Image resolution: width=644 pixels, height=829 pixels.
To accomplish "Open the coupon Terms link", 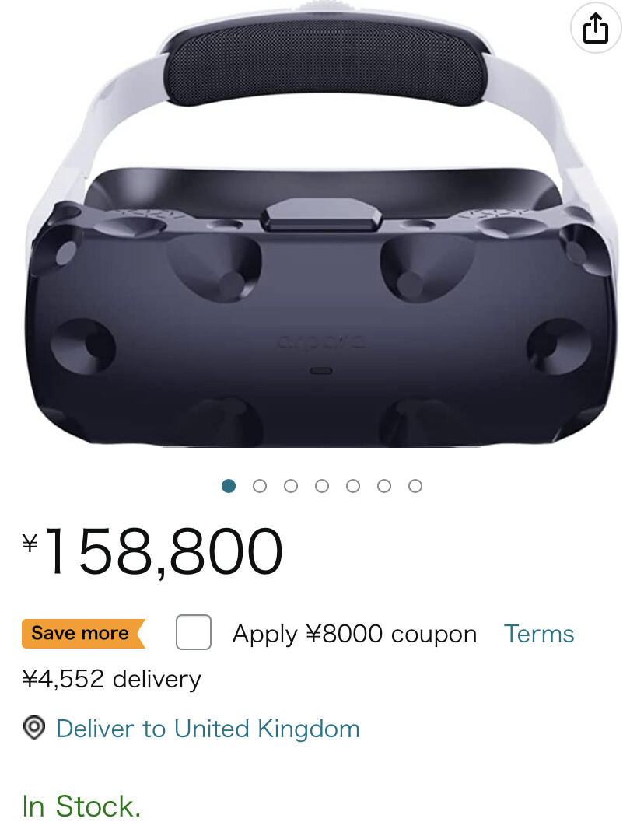I will pyautogui.click(x=539, y=633).
